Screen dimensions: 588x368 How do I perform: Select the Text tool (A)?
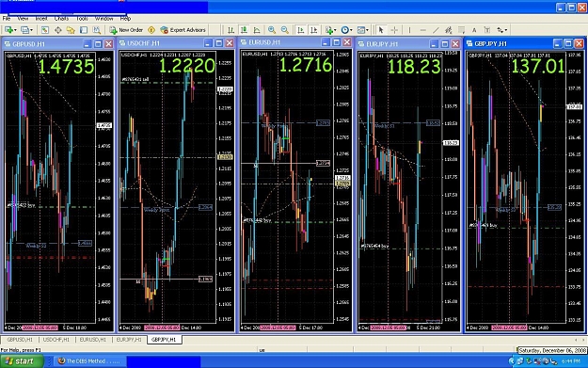tap(474, 30)
